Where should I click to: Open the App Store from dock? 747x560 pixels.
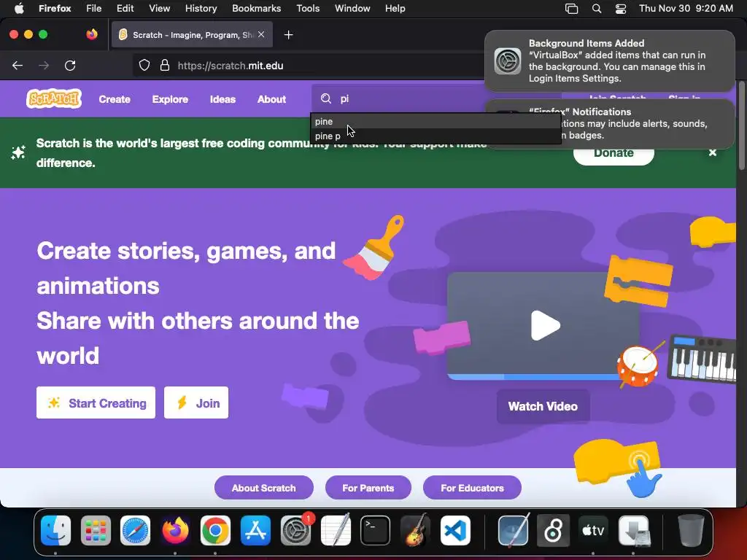click(255, 530)
